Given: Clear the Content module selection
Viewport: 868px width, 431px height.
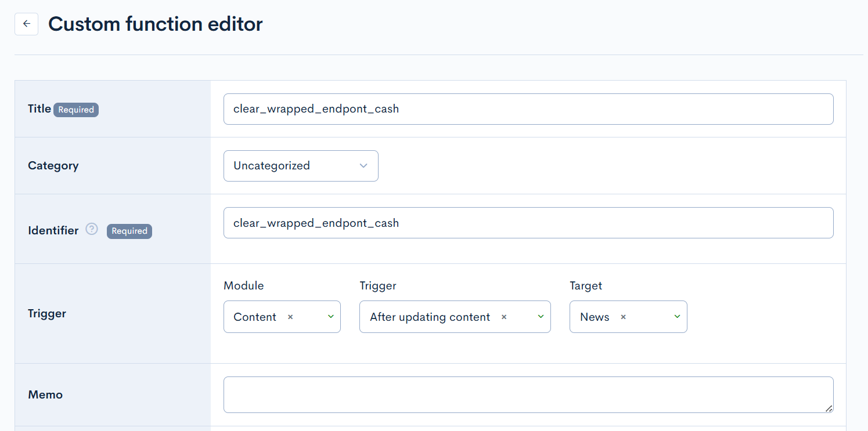Looking at the screenshot, I should (x=290, y=317).
